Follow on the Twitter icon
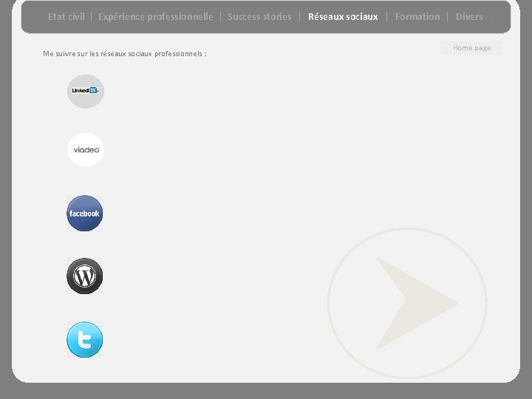 84,339
